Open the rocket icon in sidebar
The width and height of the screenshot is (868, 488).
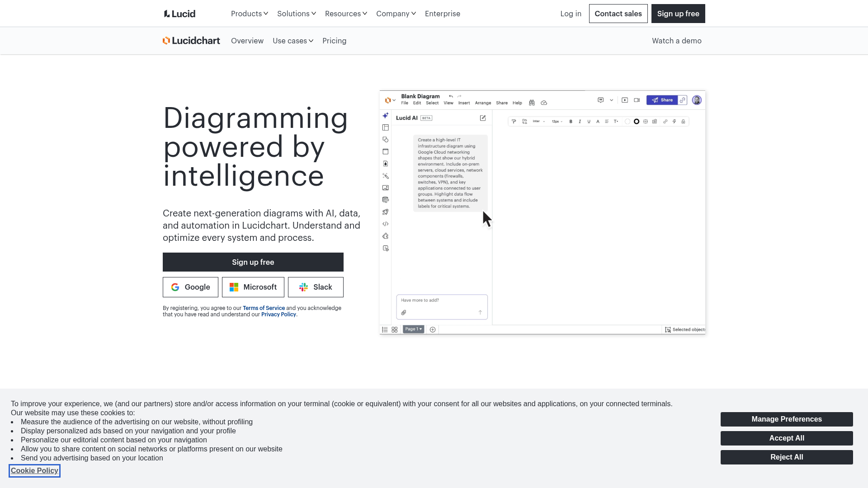(385, 212)
